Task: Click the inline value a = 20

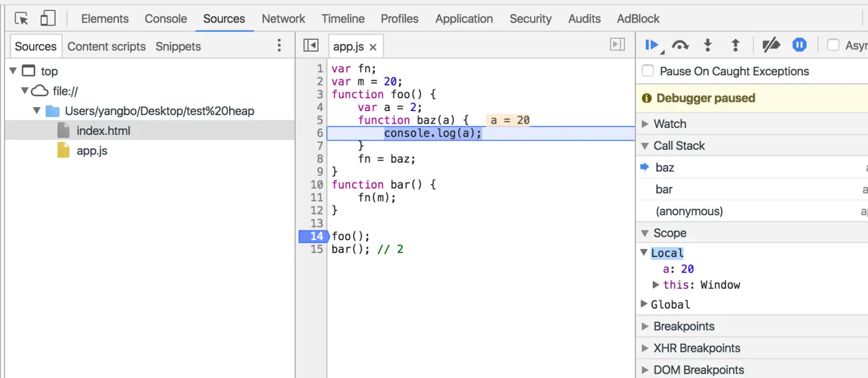Action: tap(509, 120)
